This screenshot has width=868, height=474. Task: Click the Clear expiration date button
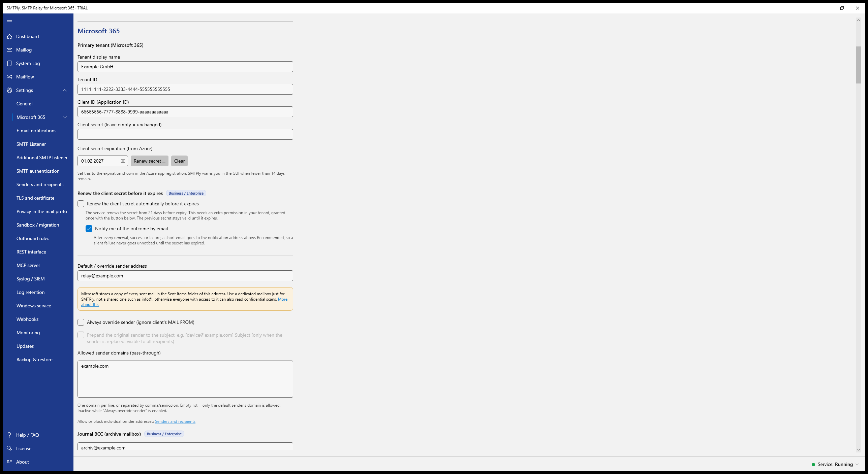tap(179, 161)
